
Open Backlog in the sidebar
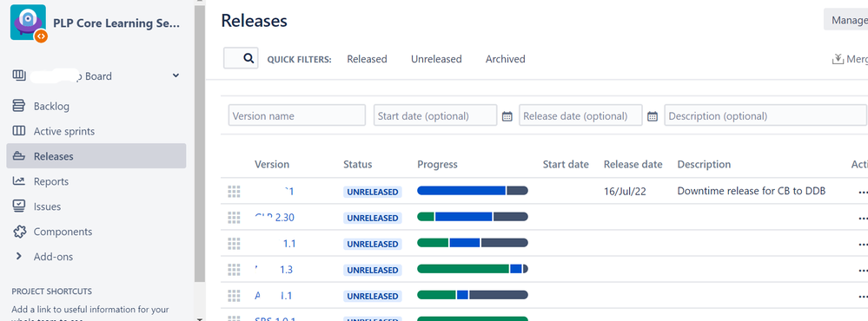(x=51, y=106)
